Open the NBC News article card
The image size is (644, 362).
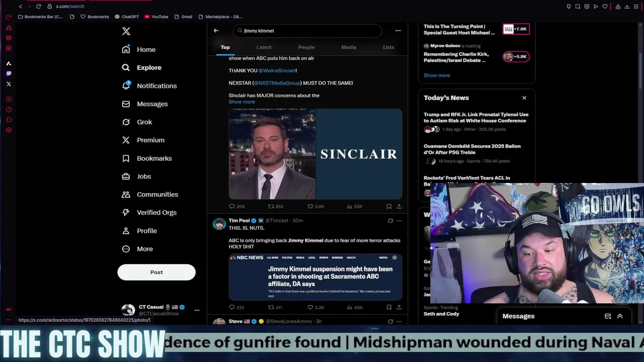tap(315, 277)
